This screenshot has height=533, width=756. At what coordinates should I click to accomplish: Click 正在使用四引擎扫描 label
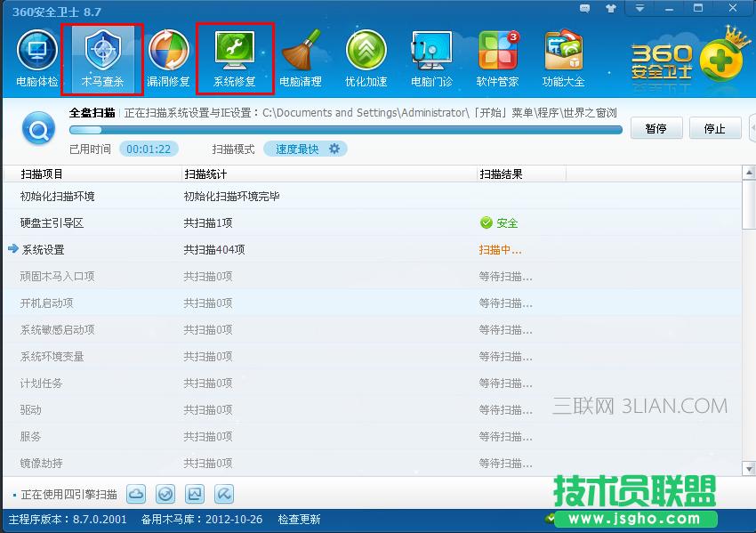coord(69,495)
